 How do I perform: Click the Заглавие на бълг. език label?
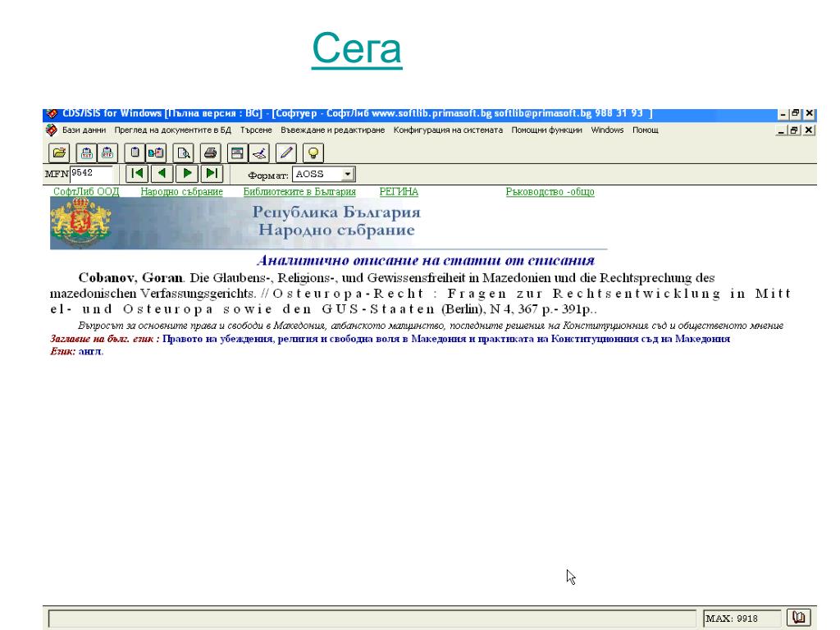point(104,339)
